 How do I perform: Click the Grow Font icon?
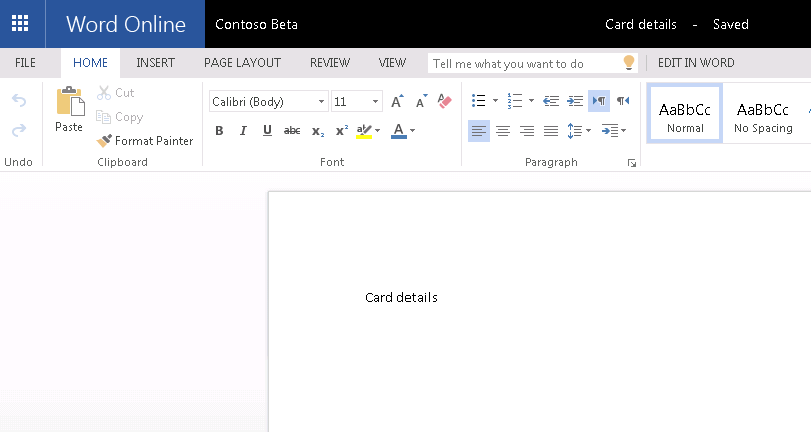click(397, 101)
